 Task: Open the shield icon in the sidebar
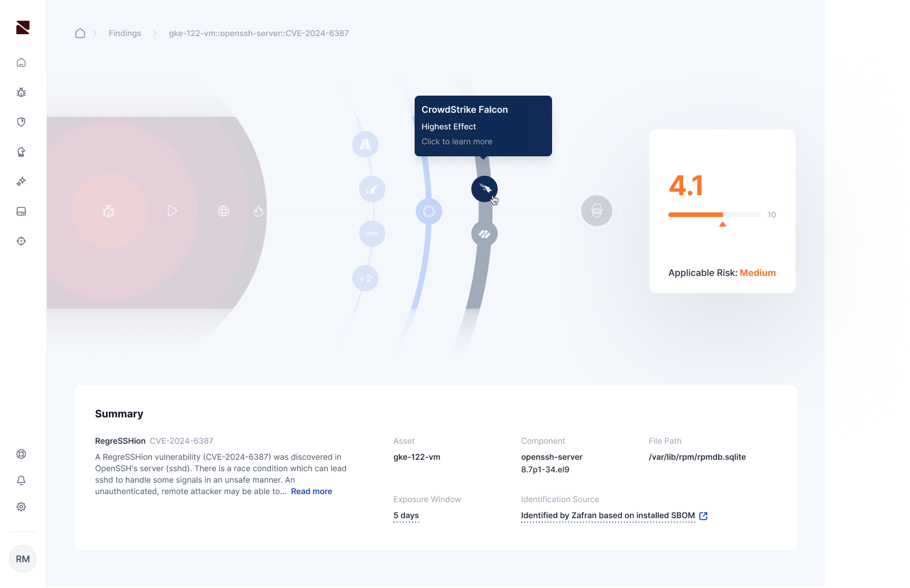click(x=21, y=122)
